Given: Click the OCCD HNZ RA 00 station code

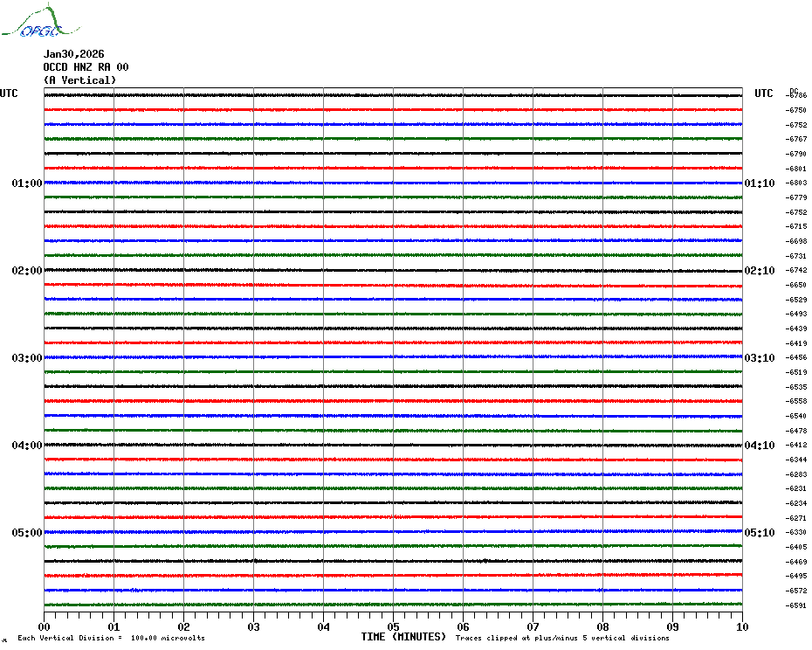Looking at the screenshot, I should click(x=86, y=66).
